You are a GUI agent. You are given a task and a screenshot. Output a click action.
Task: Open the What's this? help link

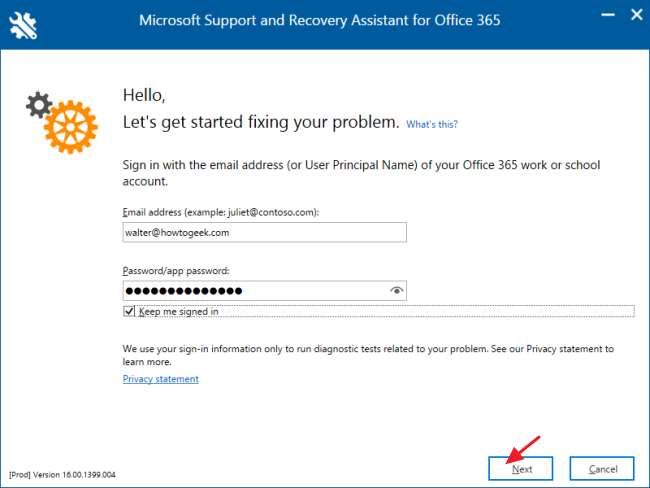point(432,124)
